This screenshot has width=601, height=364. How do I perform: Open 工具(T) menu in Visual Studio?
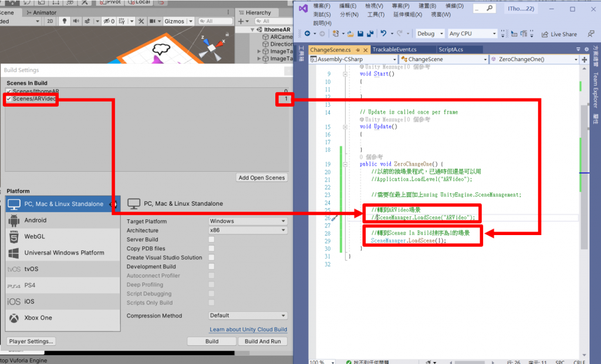coord(376,15)
